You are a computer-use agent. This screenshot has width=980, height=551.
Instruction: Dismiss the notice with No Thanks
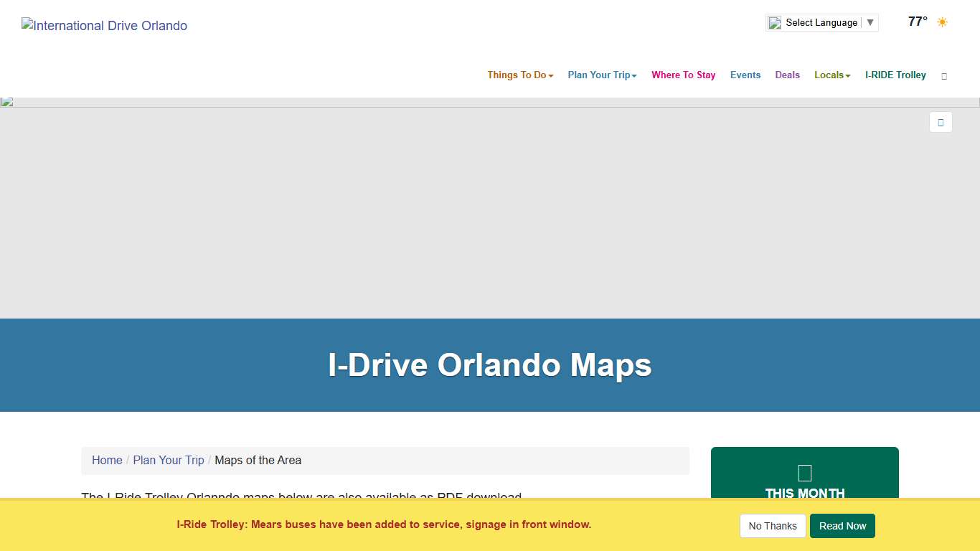pos(773,525)
